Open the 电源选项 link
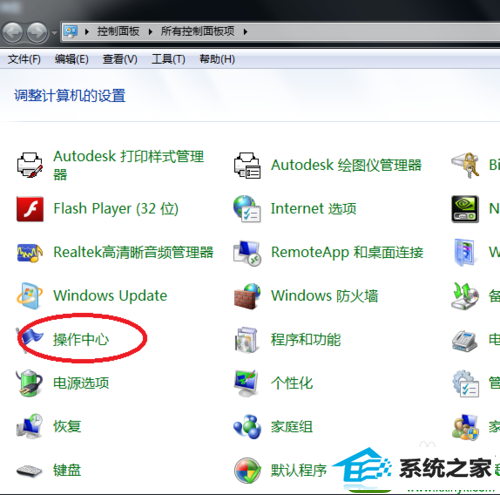This screenshot has height=495, width=500. [81, 383]
